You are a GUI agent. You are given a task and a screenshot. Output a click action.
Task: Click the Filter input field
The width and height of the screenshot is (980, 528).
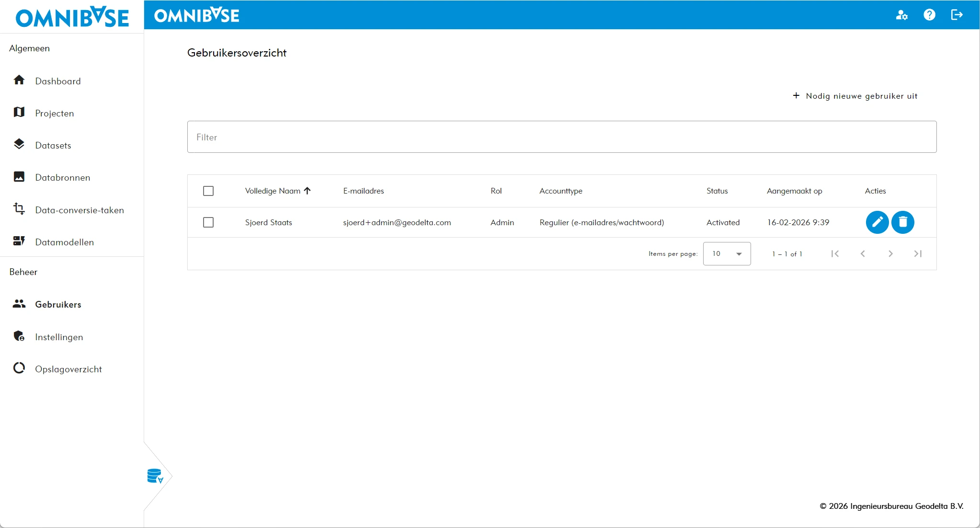(561, 137)
